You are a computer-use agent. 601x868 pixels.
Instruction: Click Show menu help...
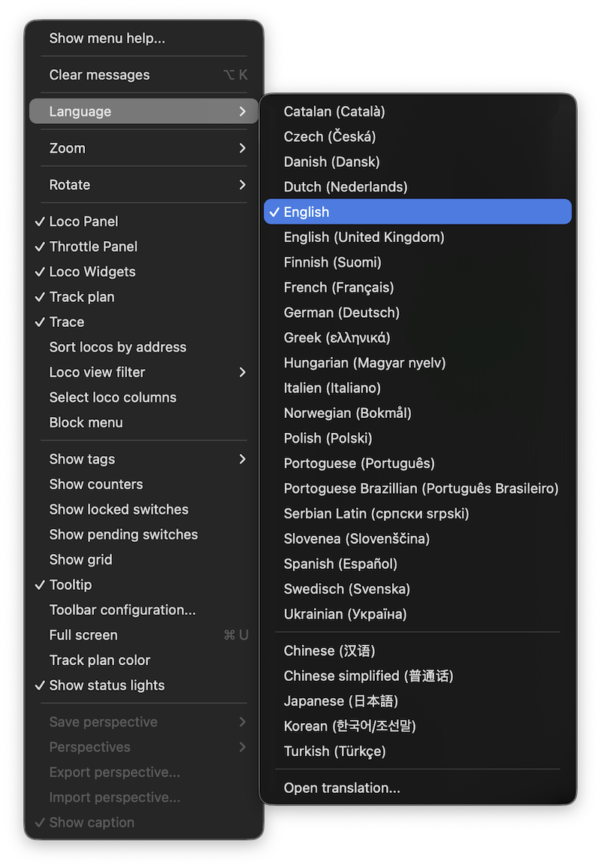[x=107, y=38]
